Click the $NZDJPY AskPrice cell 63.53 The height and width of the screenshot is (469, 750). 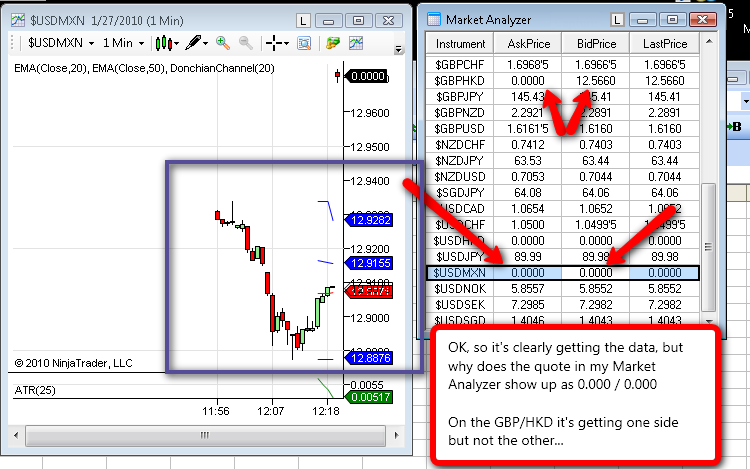click(x=528, y=161)
